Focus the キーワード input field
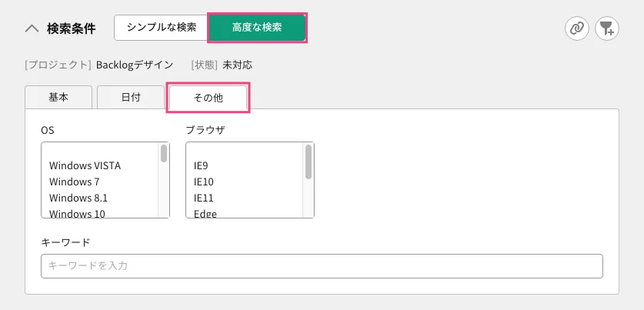This screenshot has width=644, height=310. click(322, 266)
